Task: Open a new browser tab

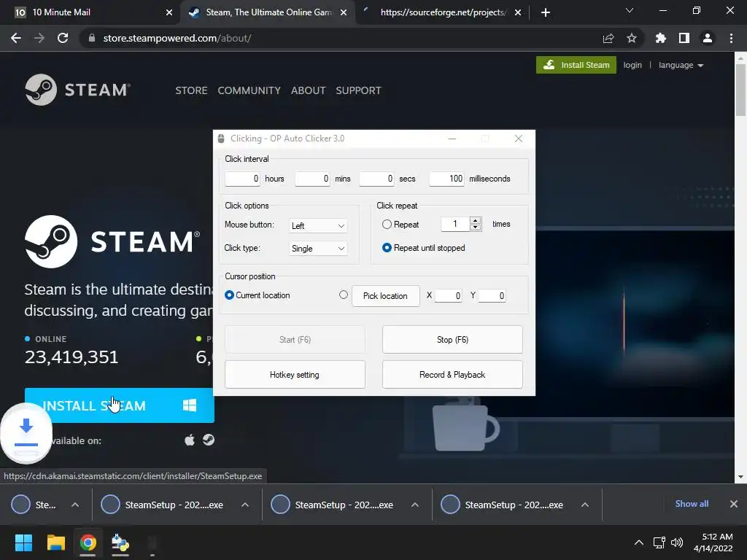Action: [x=546, y=12]
